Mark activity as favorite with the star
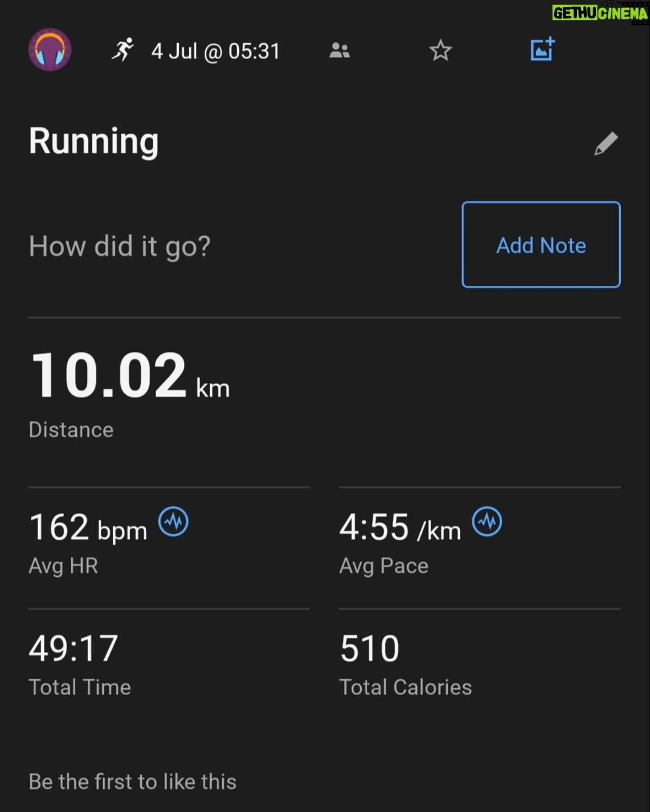This screenshot has width=650, height=812. tap(440, 50)
